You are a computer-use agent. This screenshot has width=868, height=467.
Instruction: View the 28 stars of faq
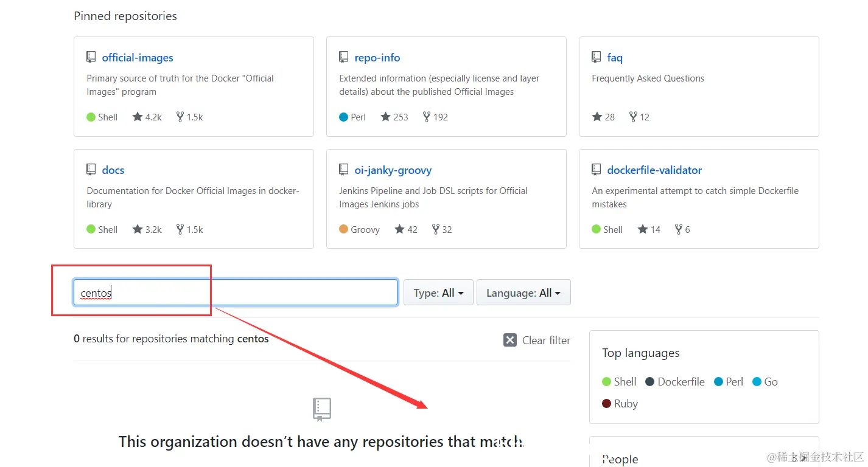click(x=604, y=117)
